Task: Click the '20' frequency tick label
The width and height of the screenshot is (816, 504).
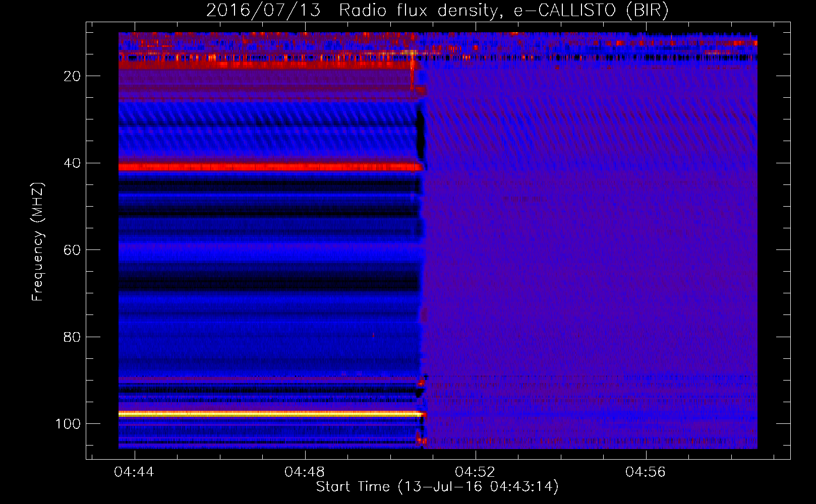Action: coord(72,76)
